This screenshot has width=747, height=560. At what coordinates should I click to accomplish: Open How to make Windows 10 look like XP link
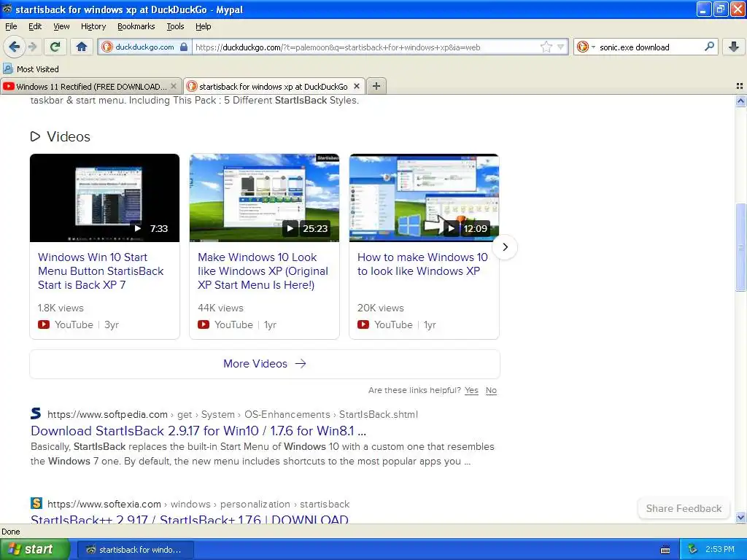(422, 264)
